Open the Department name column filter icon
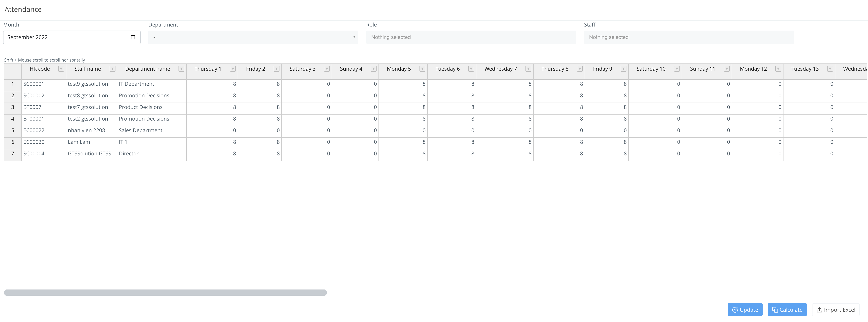868x322 pixels. click(181, 69)
